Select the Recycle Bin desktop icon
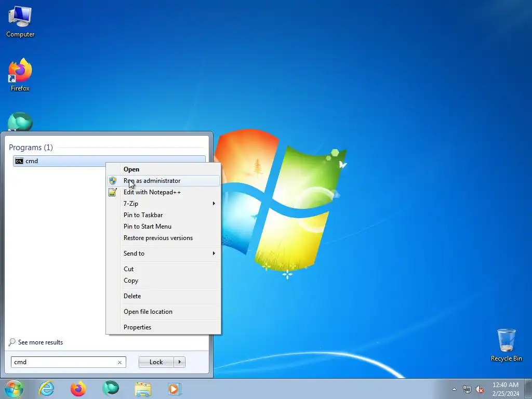This screenshot has height=399, width=532. point(506,345)
